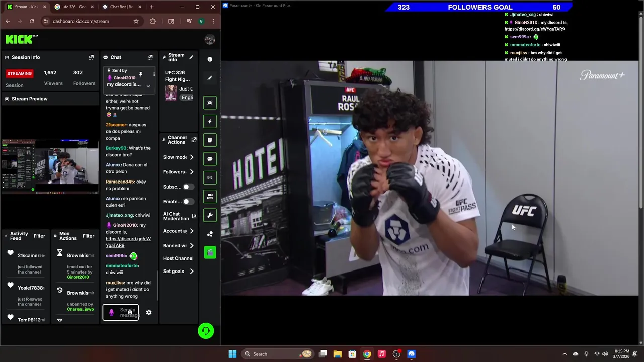Open Chrome three-dot menu
Viewport: 644px width, 362px height.
pyautogui.click(x=213, y=21)
